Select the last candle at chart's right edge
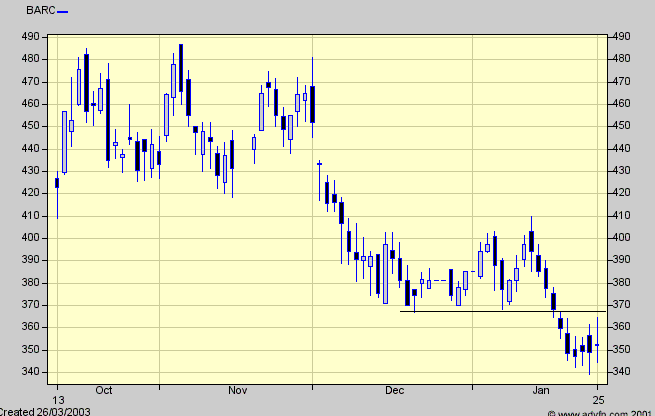Screen dimensions: 655x416 point(597,344)
